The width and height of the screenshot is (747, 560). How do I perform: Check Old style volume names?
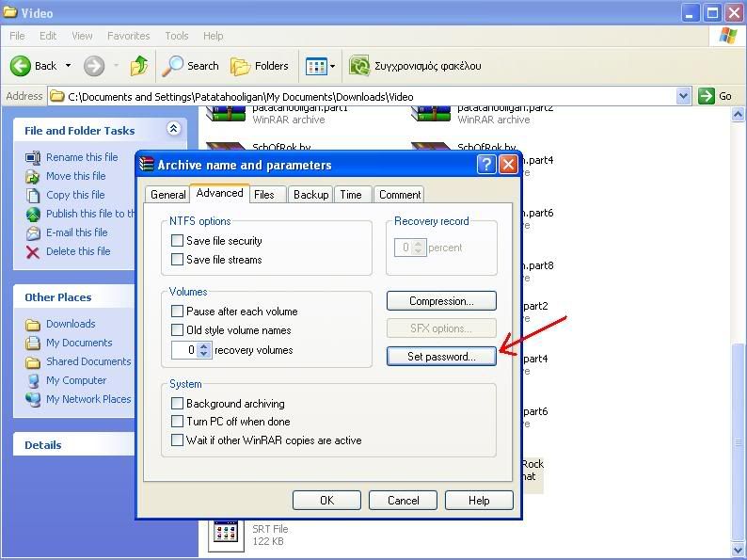[x=177, y=329]
